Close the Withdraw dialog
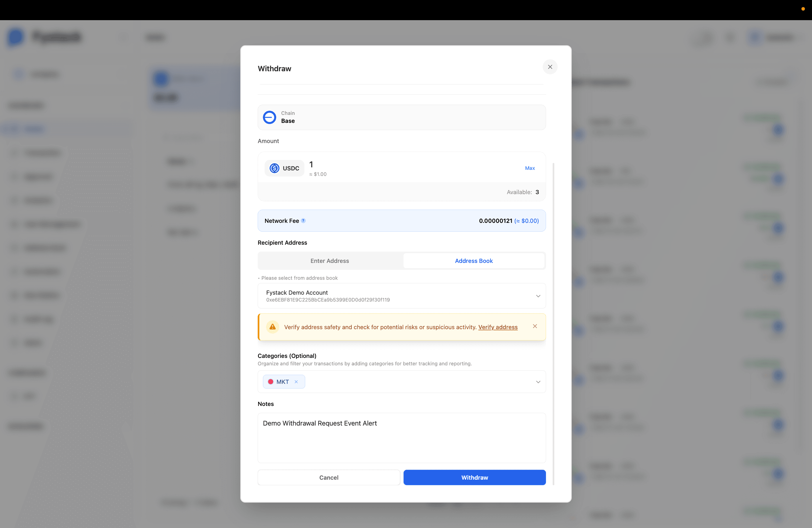Screen dimensions: 812x528 550,67
